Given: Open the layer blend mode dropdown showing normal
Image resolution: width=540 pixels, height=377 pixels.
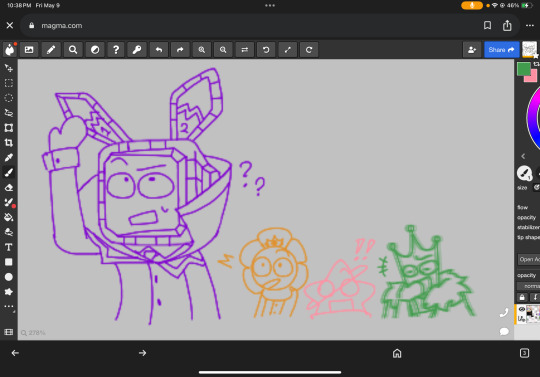Looking at the screenshot, I should [x=529, y=286].
